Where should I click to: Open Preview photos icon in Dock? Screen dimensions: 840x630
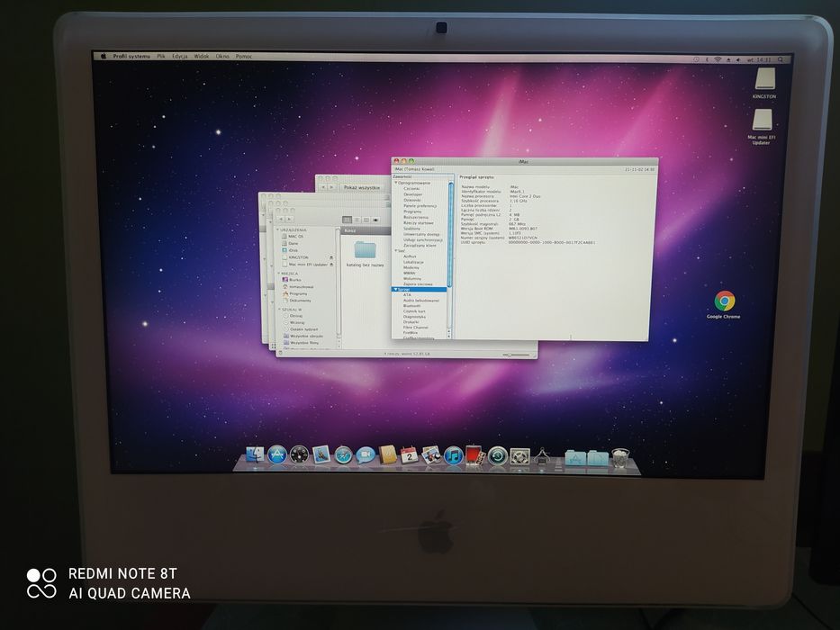(x=431, y=455)
